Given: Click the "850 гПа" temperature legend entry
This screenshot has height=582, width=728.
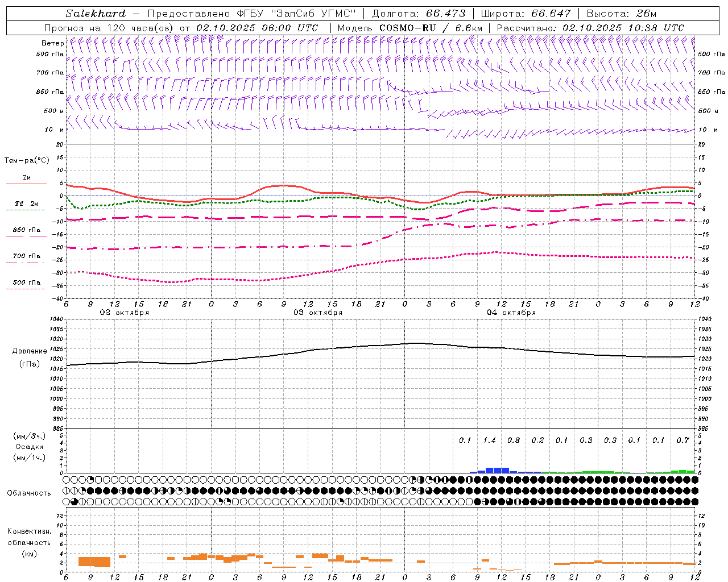Looking at the screenshot, I should pyautogui.click(x=27, y=230).
